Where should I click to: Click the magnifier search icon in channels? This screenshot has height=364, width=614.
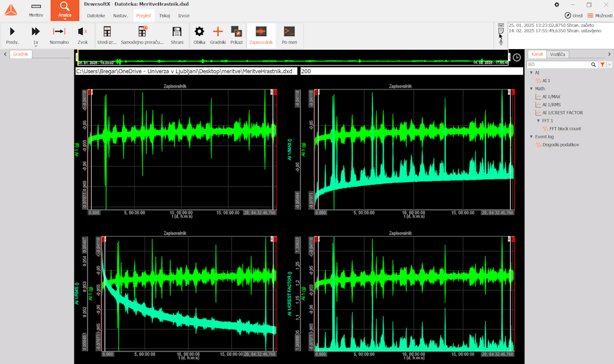[x=593, y=64]
